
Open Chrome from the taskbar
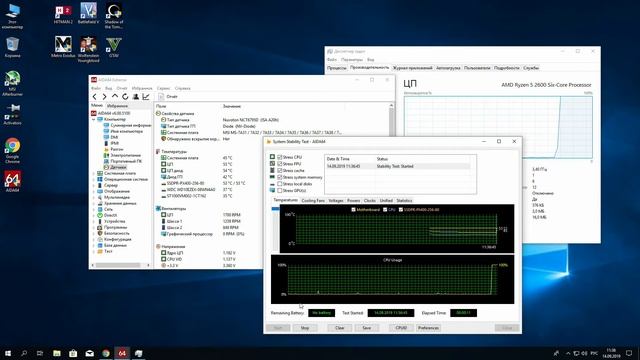[x=106, y=353]
